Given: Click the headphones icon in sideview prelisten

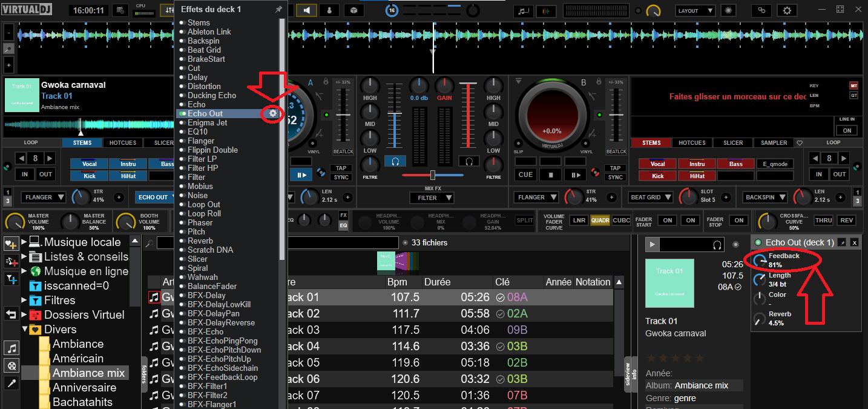Looking at the screenshot, I should [717, 245].
